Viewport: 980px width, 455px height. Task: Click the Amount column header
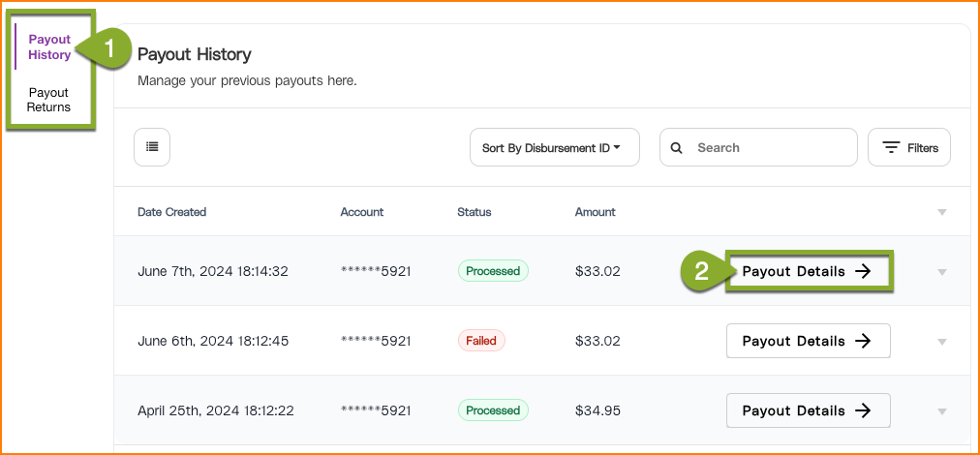coord(595,212)
